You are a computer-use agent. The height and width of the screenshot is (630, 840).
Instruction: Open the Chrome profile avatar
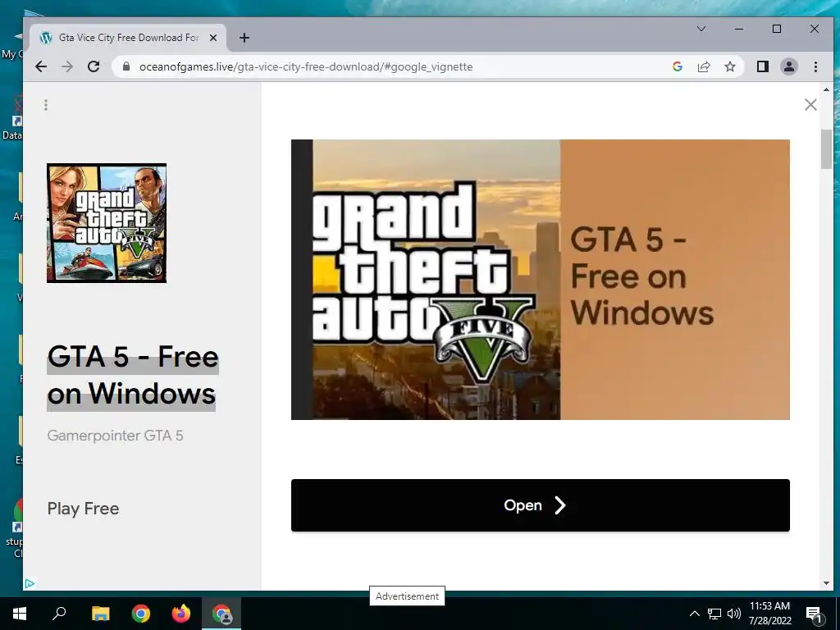pyautogui.click(x=789, y=66)
